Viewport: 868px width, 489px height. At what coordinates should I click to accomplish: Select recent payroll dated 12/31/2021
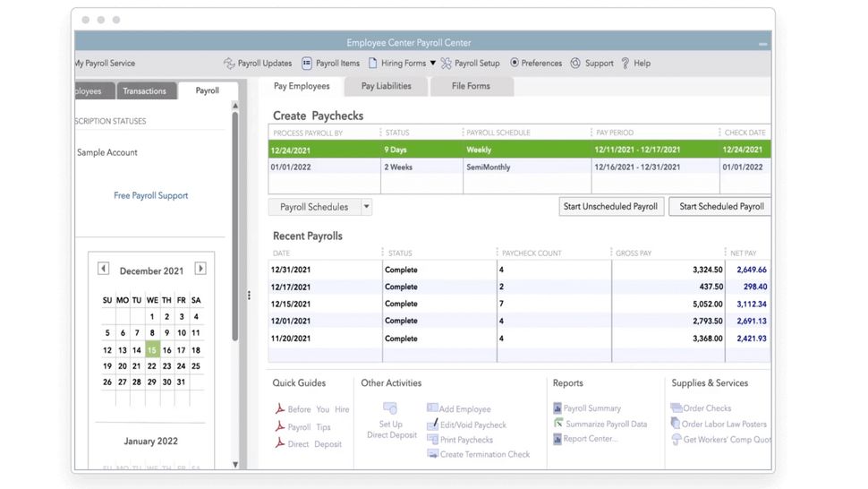(519, 270)
